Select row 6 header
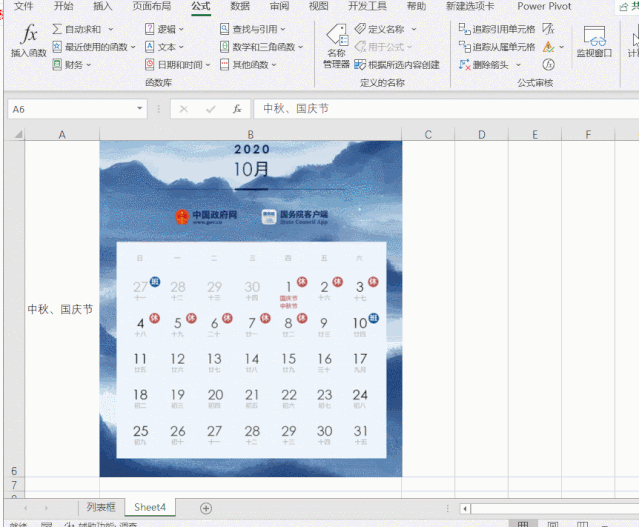Screen dimensions: 639x527 click(14, 309)
